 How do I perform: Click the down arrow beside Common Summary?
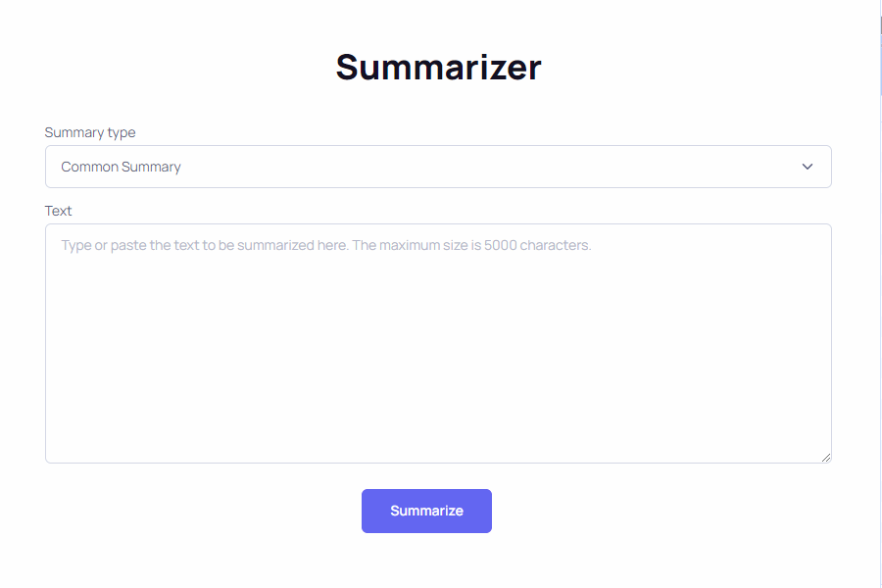(x=808, y=167)
